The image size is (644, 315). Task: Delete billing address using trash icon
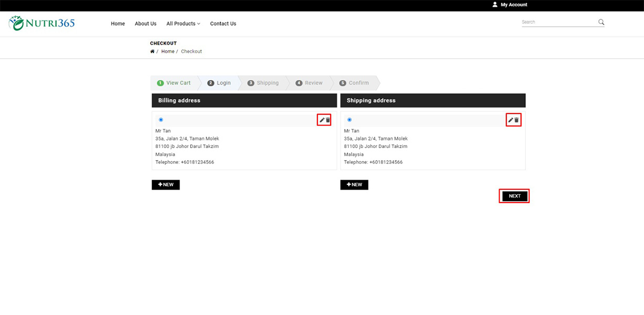pyautogui.click(x=328, y=120)
